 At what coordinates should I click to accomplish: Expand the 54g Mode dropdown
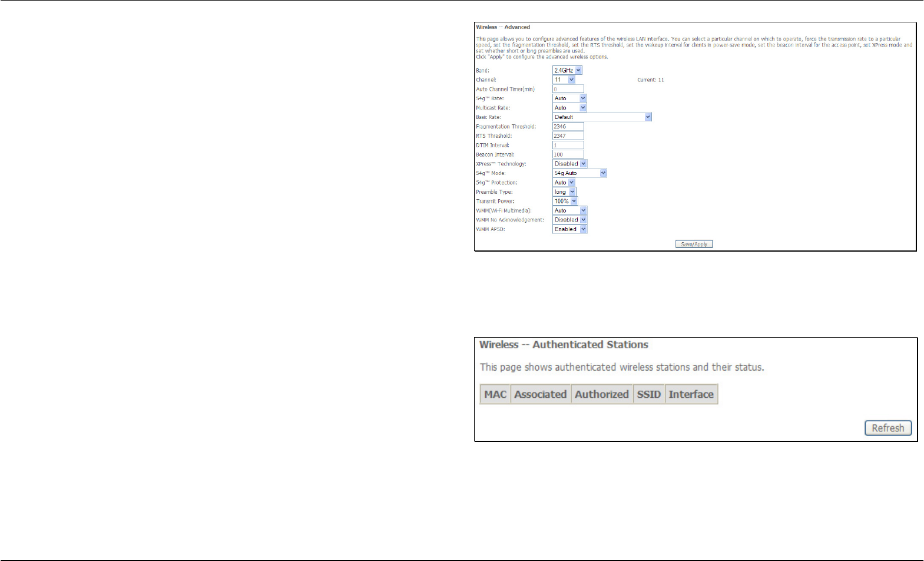click(579, 173)
